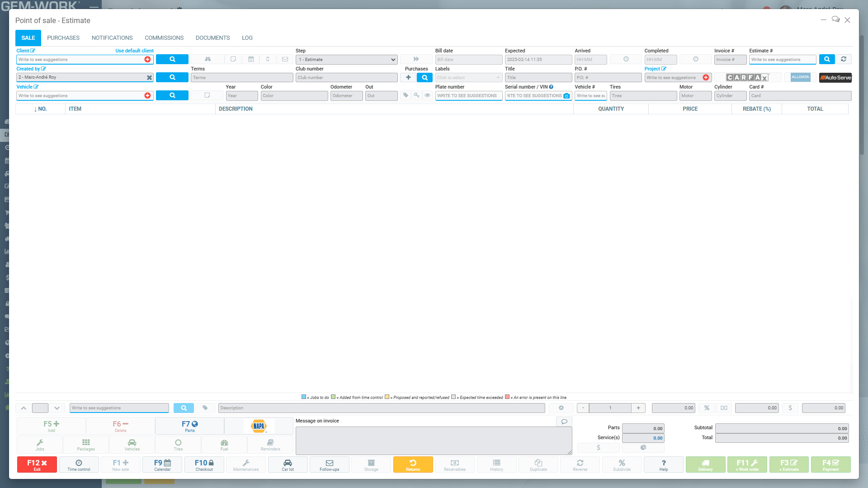The height and width of the screenshot is (488, 868).
Task: Open the Car lot view
Action: [x=288, y=465]
